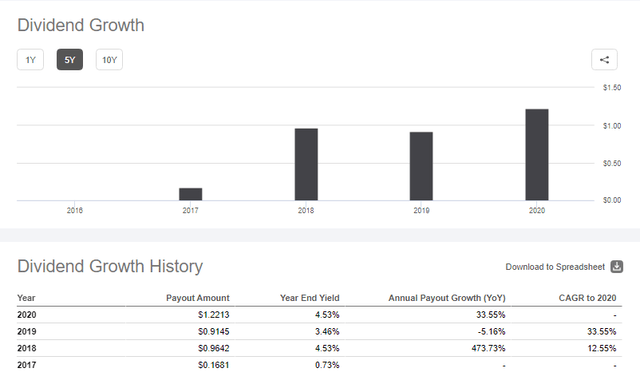Select the 1Y time range
Image resolution: width=640 pixels, height=388 pixels.
point(30,60)
